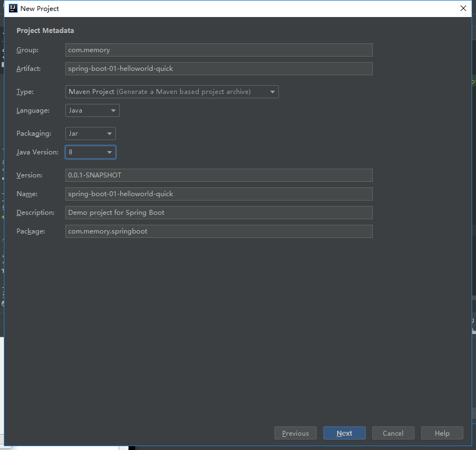The image size is (476, 450).
Task: Click the Version field with 0.0.1-SNAPSHOT
Action: (219, 175)
